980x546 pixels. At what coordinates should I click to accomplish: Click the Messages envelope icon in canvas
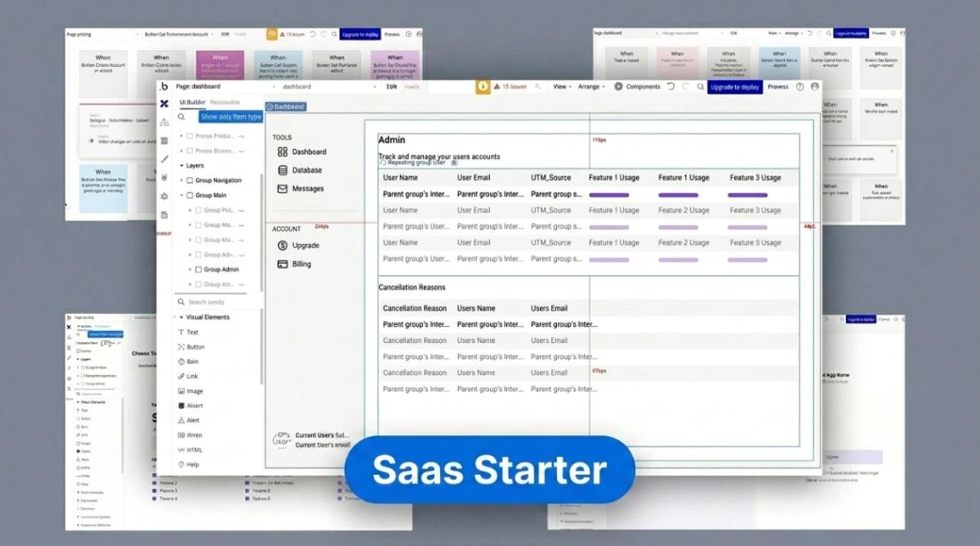(x=283, y=189)
